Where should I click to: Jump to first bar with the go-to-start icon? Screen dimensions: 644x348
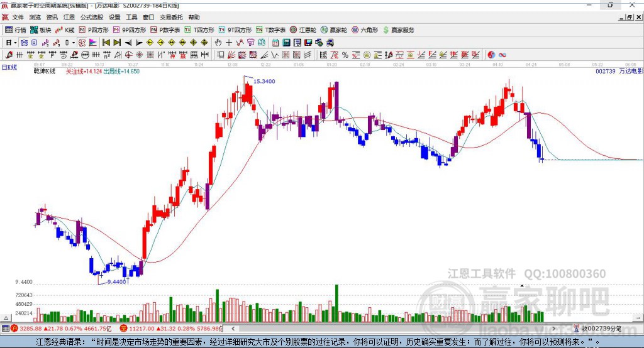(106, 43)
